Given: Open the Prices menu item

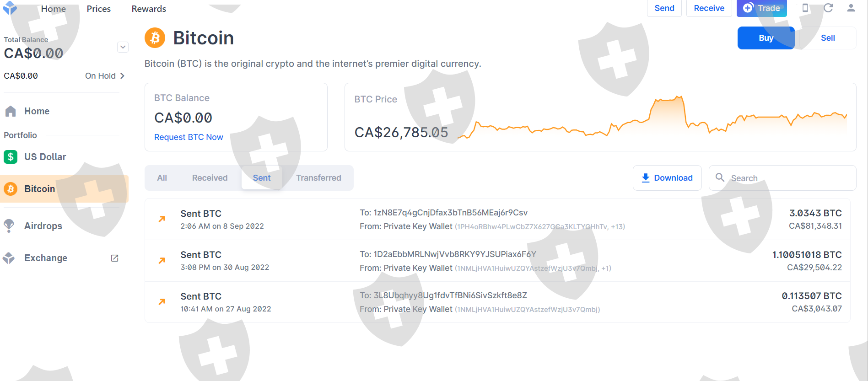Looking at the screenshot, I should pos(99,9).
